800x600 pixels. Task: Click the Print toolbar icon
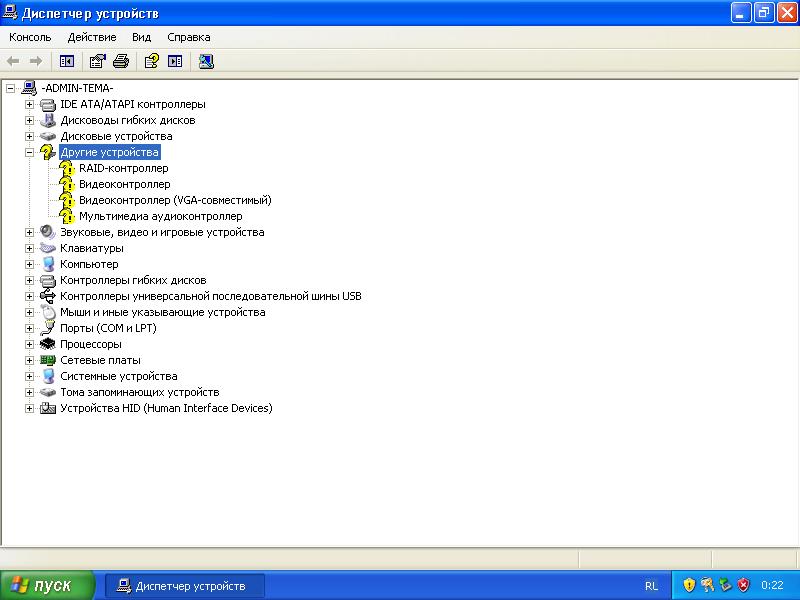click(x=121, y=61)
